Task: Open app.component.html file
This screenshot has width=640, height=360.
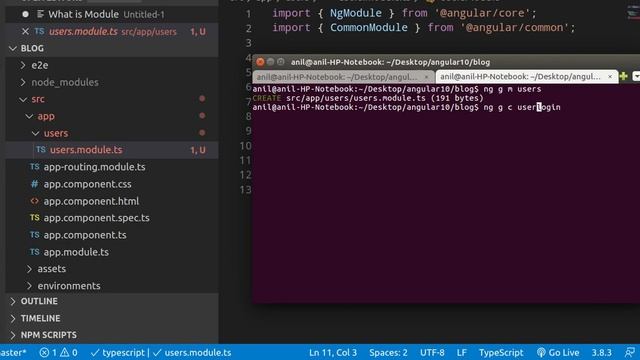Action: click(91, 201)
